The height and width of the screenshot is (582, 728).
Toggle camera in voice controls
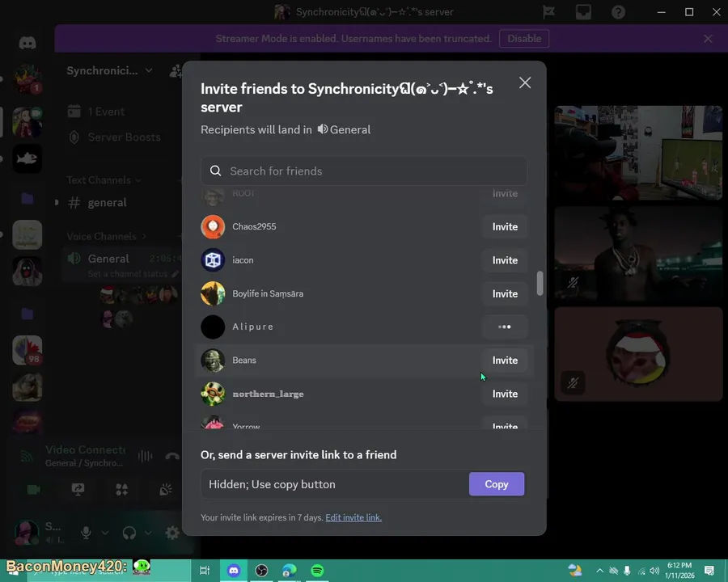pyautogui.click(x=33, y=489)
